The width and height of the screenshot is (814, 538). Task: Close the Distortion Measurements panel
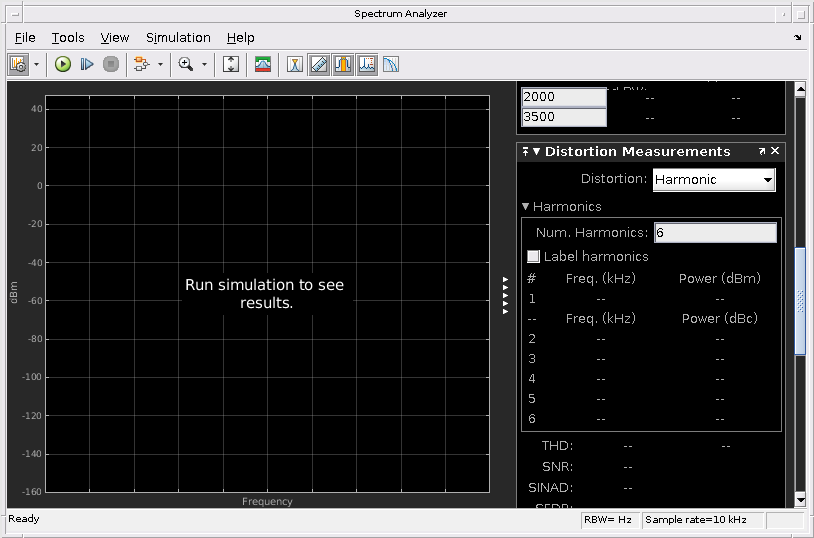click(775, 151)
